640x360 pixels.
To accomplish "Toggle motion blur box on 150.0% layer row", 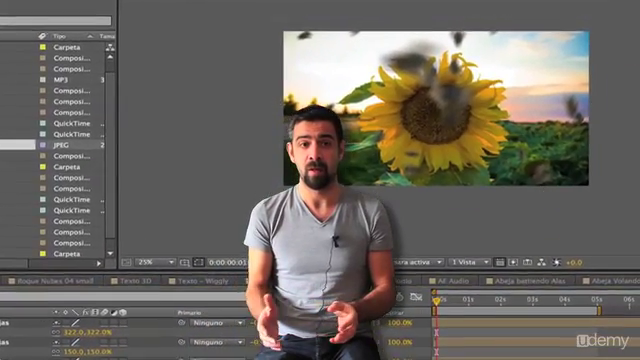I will [x=104, y=342].
